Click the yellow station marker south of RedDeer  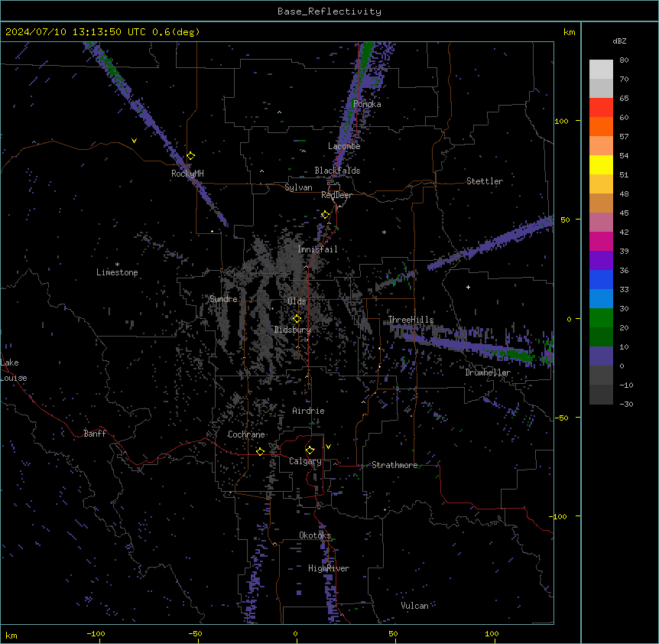326,215
